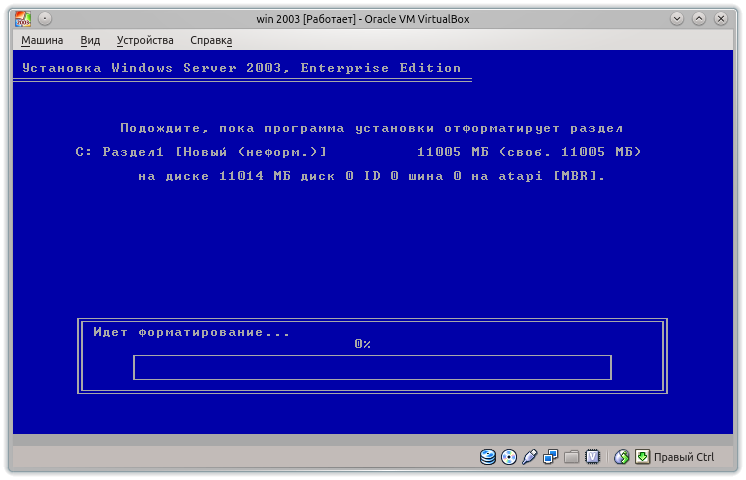This screenshot has width=746, height=480.
Task: Click the empty formatting progress bar
Action: pos(372,367)
